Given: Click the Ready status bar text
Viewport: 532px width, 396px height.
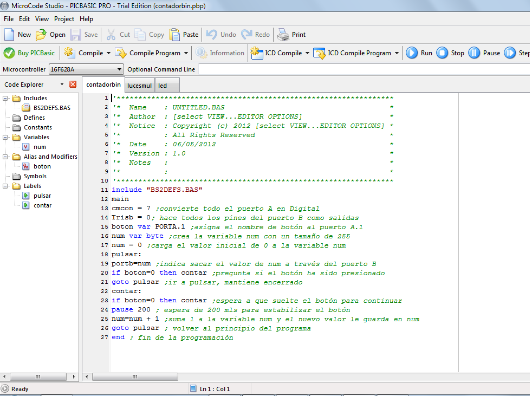Looking at the screenshot, I should tap(20, 389).
